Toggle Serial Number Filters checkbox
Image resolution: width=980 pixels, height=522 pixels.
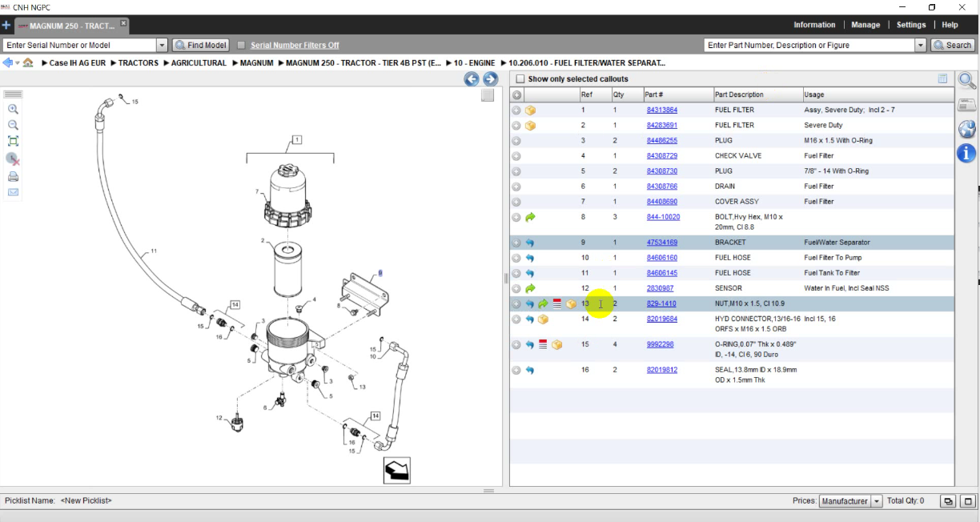241,46
